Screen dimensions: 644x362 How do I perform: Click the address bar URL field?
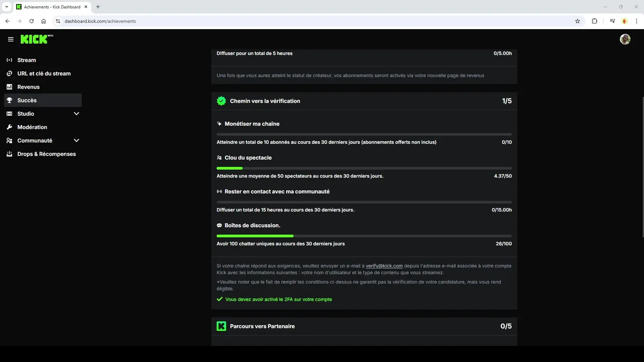[317, 21]
